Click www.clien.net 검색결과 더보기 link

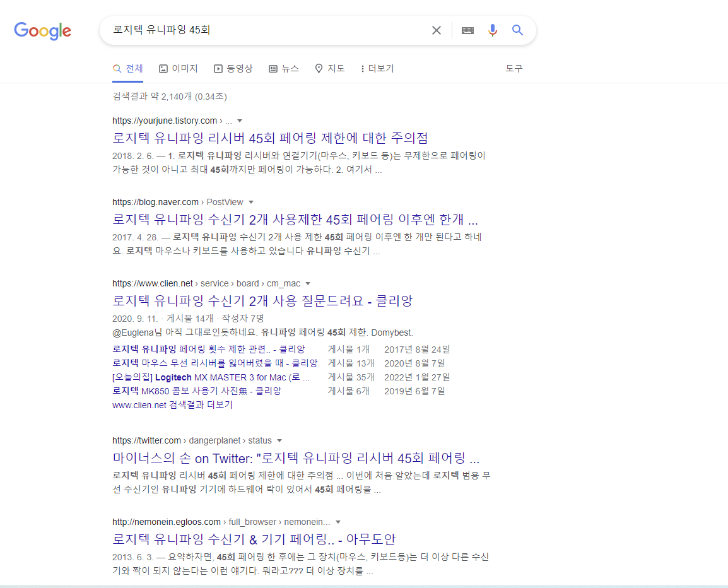click(x=172, y=405)
